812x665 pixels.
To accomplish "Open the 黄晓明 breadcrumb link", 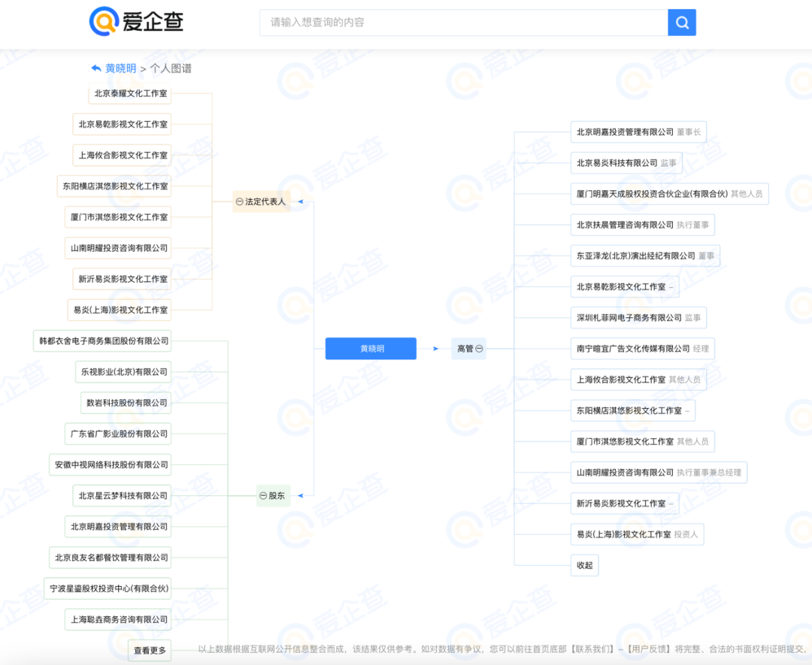I will coord(120,68).
